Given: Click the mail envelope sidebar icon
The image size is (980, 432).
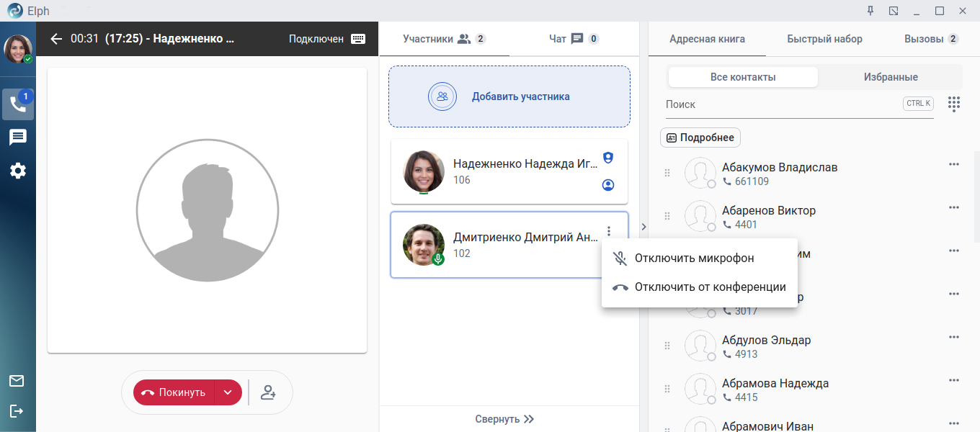Looking at the screenshot, I should click(17, 381).
